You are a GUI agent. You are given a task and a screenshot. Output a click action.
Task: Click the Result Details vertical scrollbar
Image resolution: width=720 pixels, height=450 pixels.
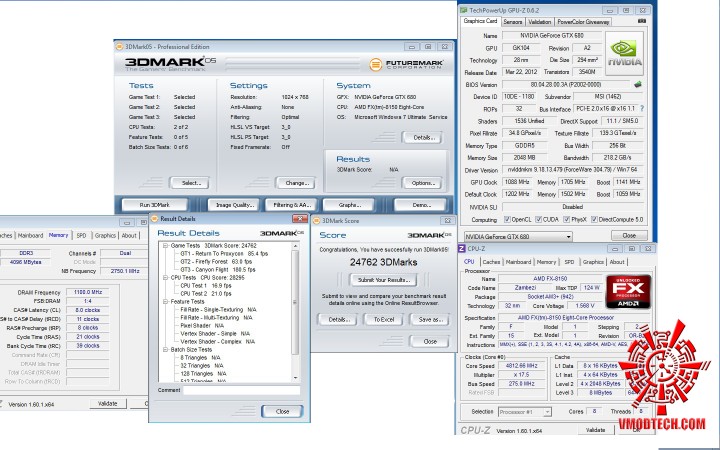click(295, 312)
